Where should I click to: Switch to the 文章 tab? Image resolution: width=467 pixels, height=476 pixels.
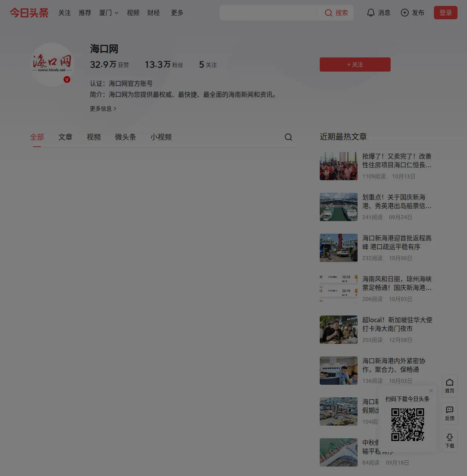pyautogui.click(x=65, y=137)
